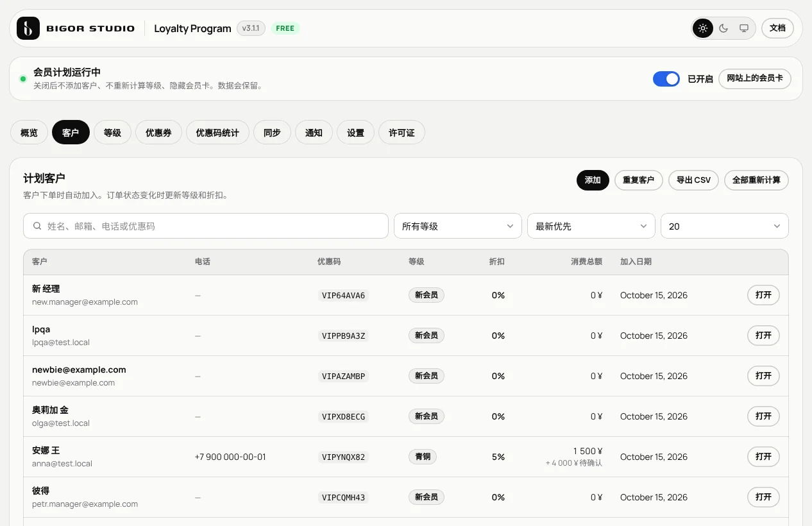Click the 加入日期 column header
The image size is (812, 526).
coord(636,262)
